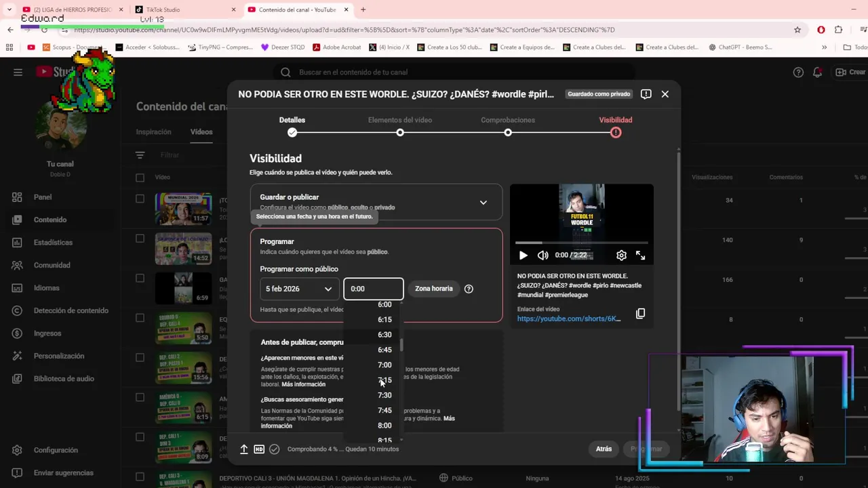Open Configuración in the sidebar
This screenshot has height=488, width=868.
point(56,450)
